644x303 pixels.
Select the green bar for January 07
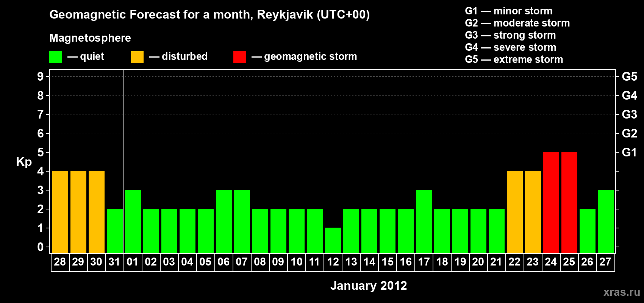coord(242,221)
